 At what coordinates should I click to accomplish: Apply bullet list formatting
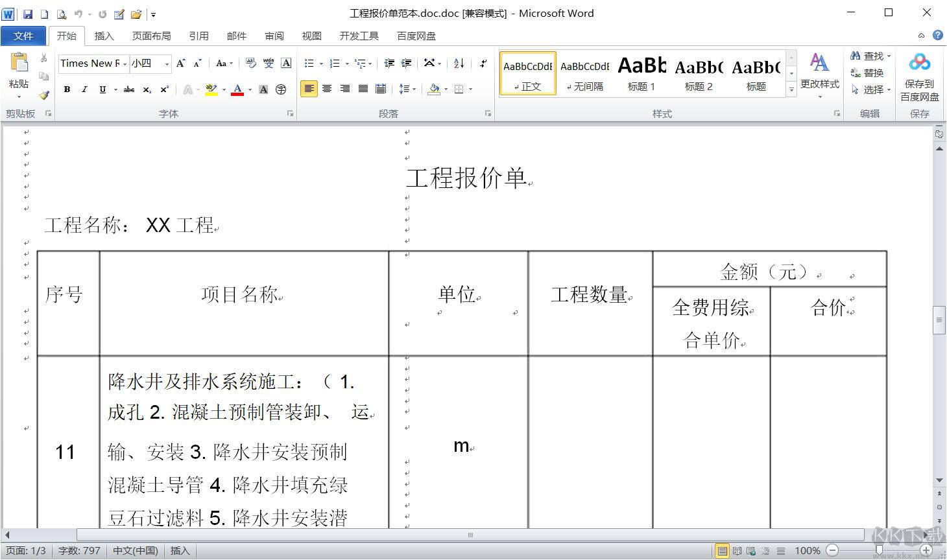point(309,64)
